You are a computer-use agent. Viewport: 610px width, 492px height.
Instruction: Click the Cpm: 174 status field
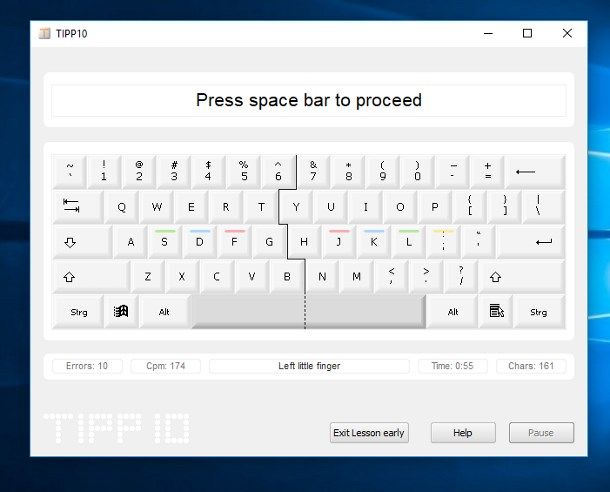(166, 366)
